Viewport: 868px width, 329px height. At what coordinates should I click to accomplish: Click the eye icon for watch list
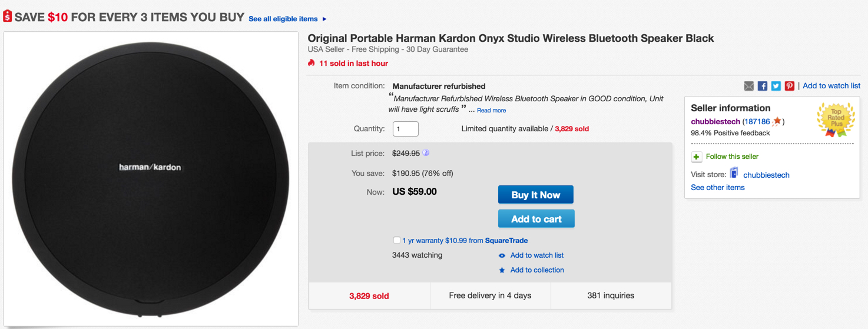coord(502,256)
